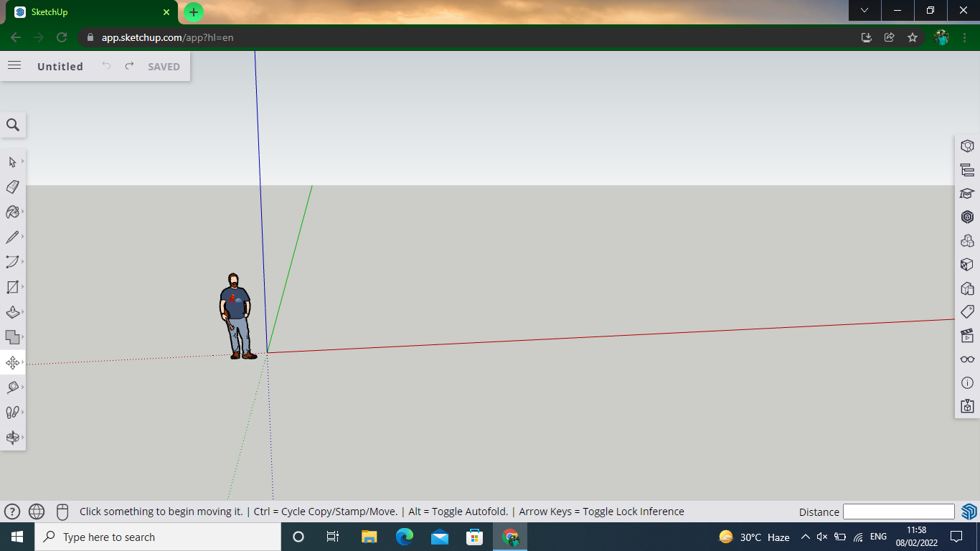
Task: Click the Undo arrow
Action: (x=106, y=66)
